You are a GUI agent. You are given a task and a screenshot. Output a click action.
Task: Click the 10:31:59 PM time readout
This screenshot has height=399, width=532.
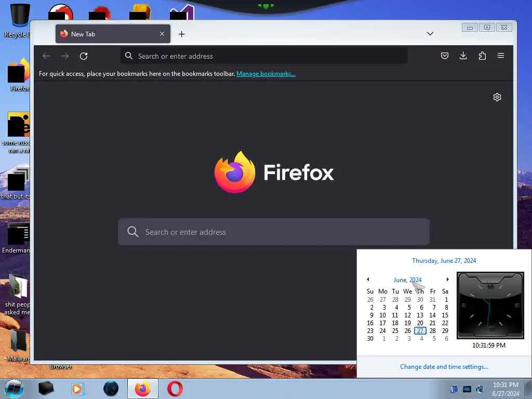tap(488, 345)
